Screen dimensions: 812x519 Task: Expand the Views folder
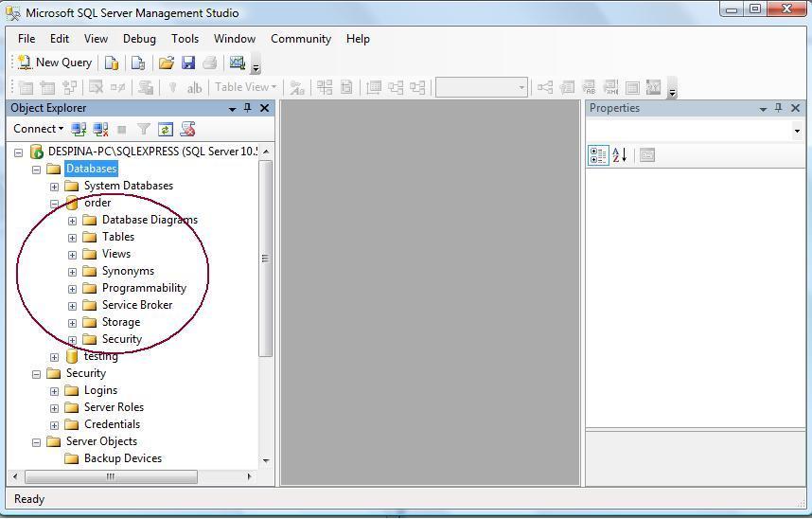pyautogui.click(x=72, y=255)
